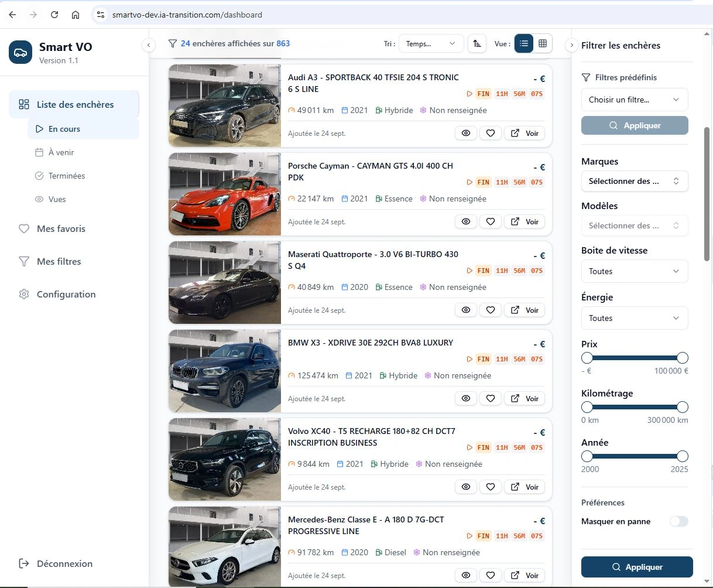The height and width of the screenshot is (588, 713).
Task: Click the 863 total auctions count
Action: [x=283, y=43]
